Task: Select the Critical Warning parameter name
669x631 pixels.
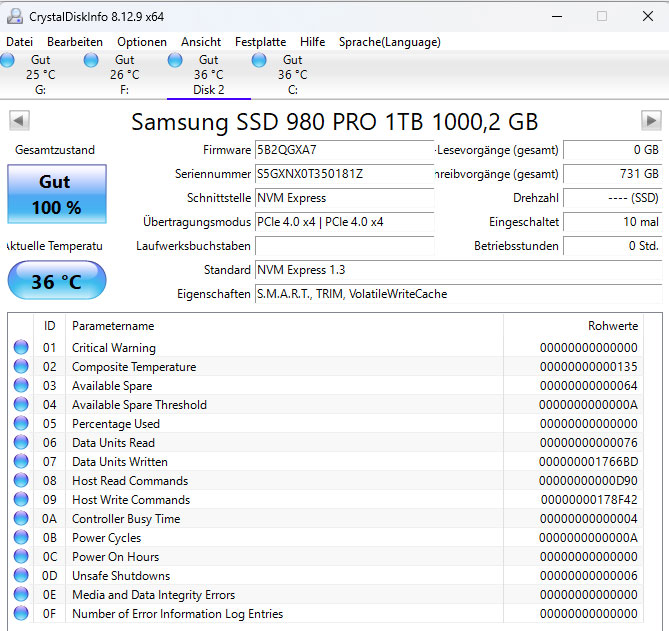Action: (114, 348)
